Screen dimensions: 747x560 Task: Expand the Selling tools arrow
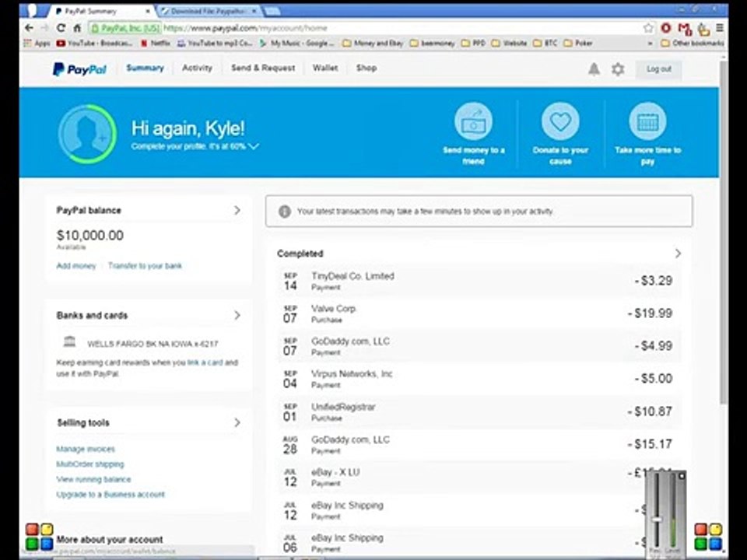point(237,422)
